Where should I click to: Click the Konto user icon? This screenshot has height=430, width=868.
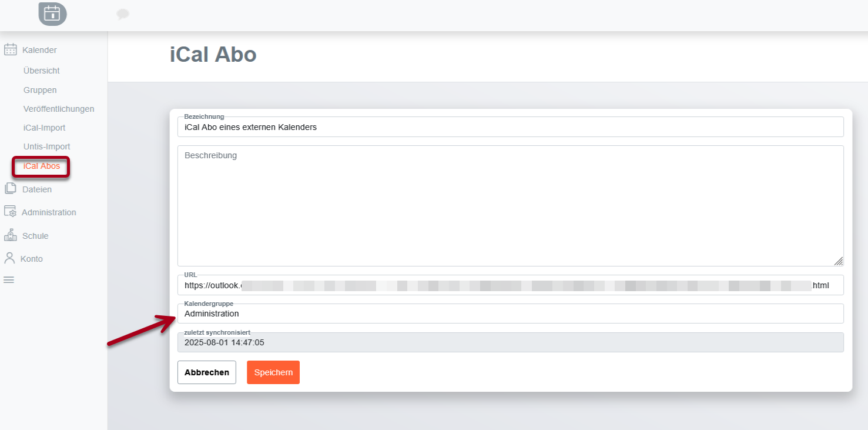coord(9,258)
